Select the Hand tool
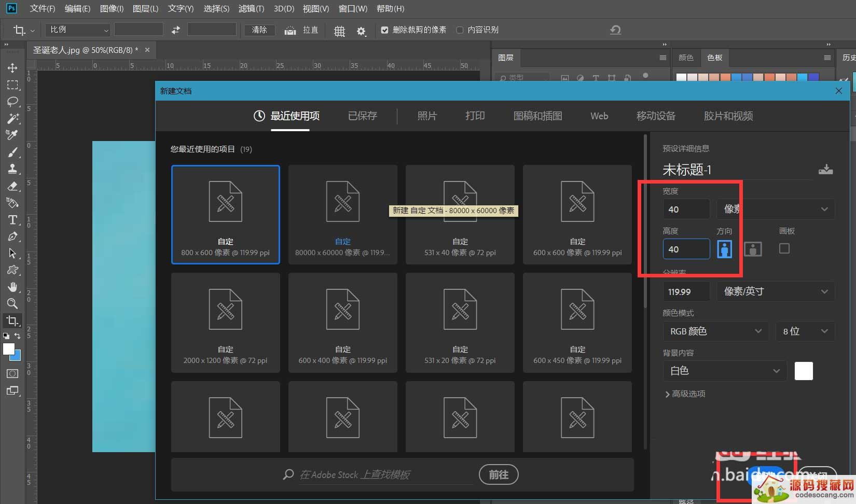 (12, 287)
